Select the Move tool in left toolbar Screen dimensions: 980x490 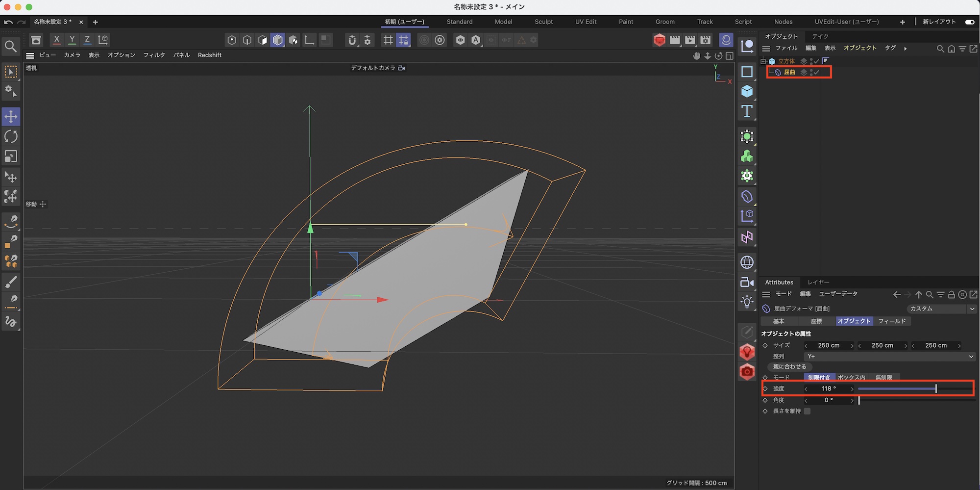[x=11, y=117]
